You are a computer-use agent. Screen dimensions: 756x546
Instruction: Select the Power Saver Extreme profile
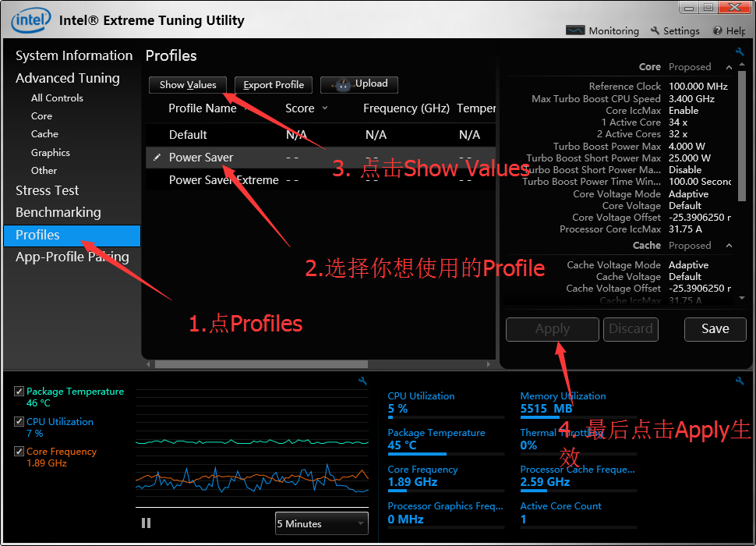point(320,180)
